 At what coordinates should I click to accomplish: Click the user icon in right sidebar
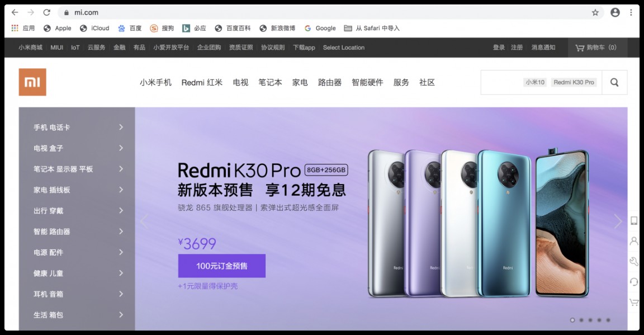coord(634,241)
